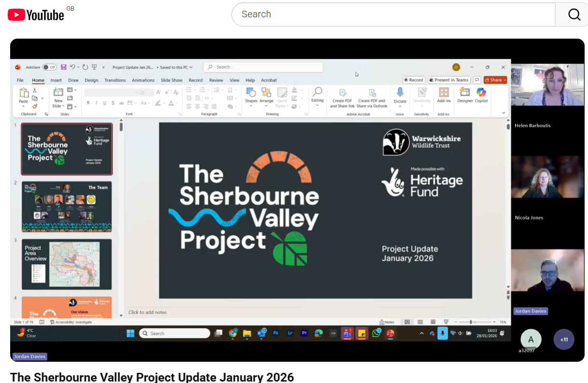Toggle the Notes button in status bar
Image resolution: width=588 pixels, height=383 pixels.
pos(387,322)
